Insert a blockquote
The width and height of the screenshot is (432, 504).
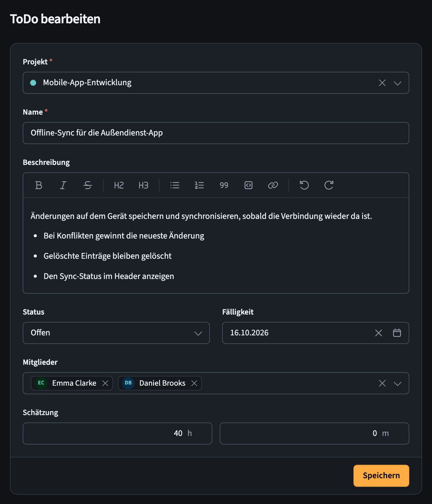pyautogui.click(x=224, y=185)
